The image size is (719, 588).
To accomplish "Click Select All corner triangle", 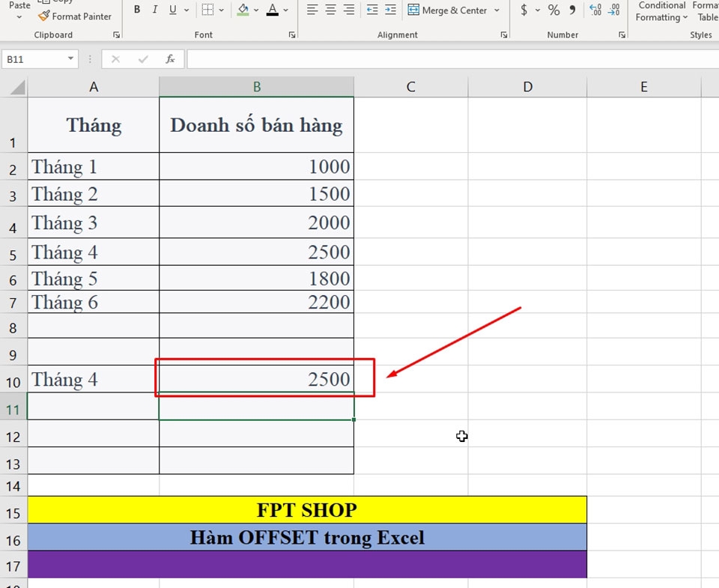I will point(17,87).
